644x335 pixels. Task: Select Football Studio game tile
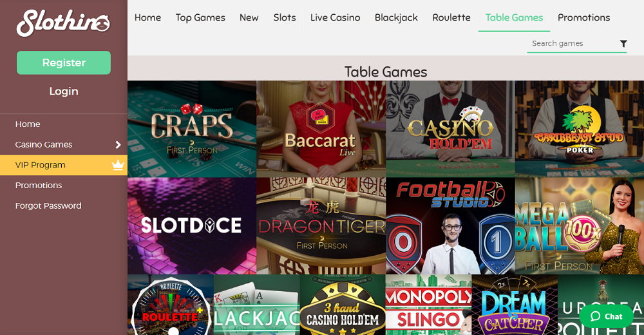(450, 226)
